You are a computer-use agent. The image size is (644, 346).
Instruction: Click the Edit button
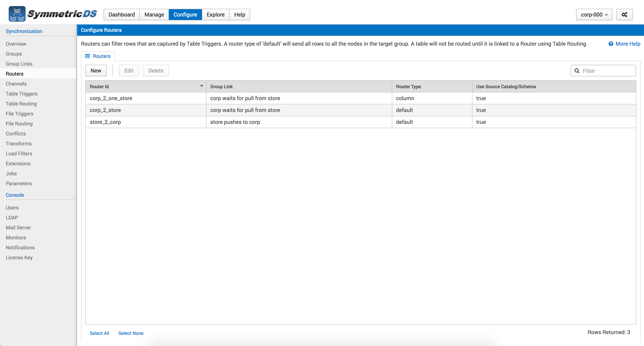tap(129, 71)
